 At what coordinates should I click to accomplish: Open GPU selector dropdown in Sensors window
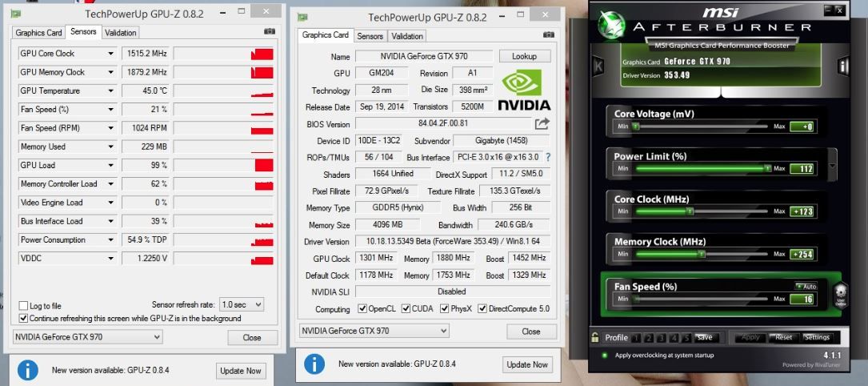87,336
